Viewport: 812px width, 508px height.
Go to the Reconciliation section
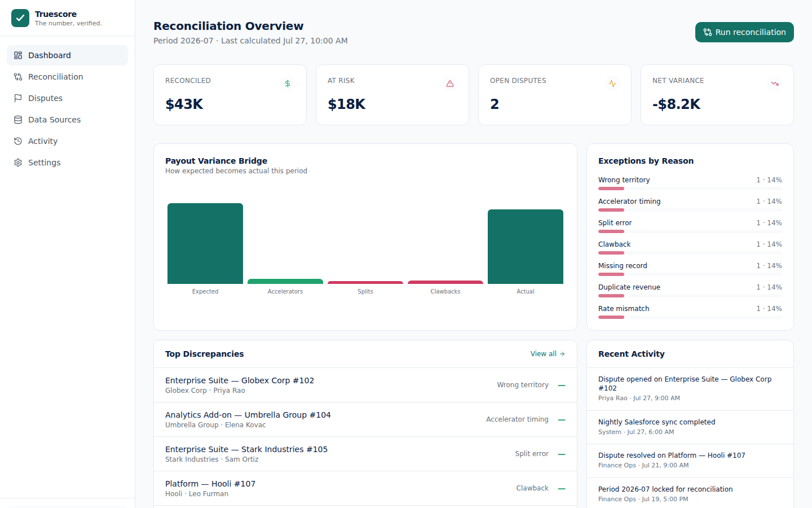click(x=67, y=77)
